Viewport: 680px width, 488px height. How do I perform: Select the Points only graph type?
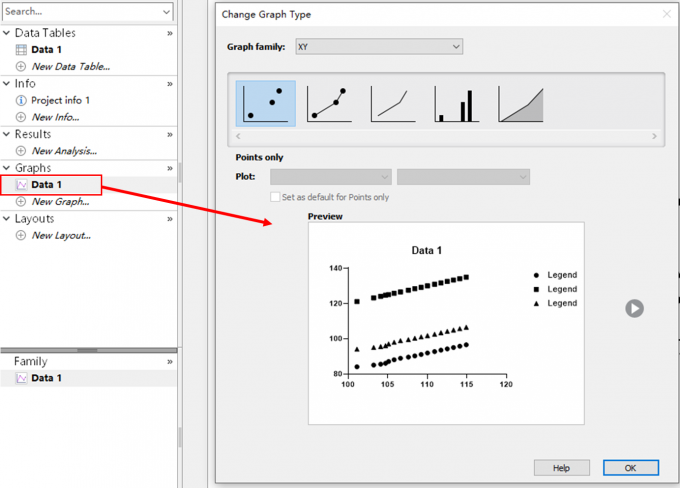point(265,103)
